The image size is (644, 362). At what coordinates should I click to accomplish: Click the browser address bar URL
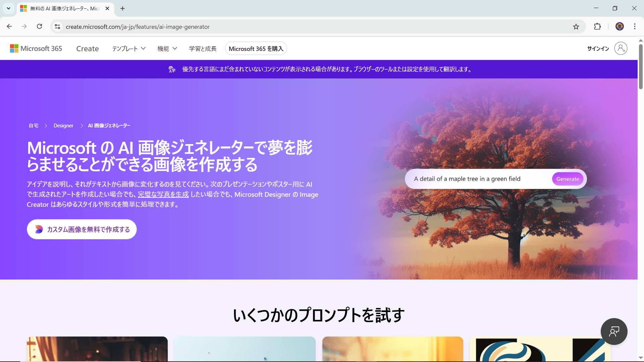point(138,27)
